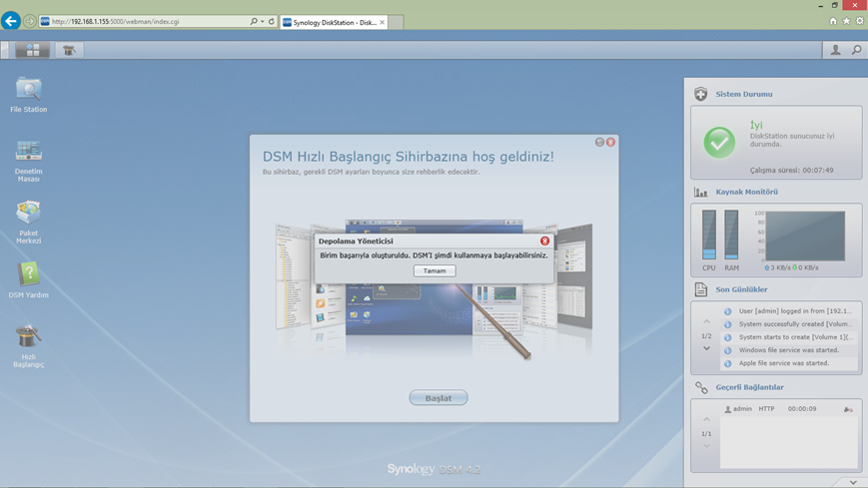Click the network traffic graph
The image size is (868, 488).
805,236
